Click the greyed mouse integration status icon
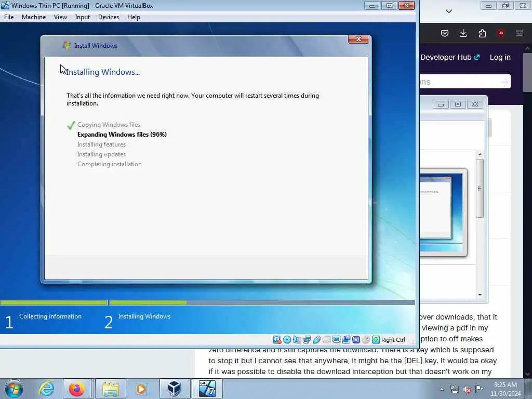 [x=366, y=340]
